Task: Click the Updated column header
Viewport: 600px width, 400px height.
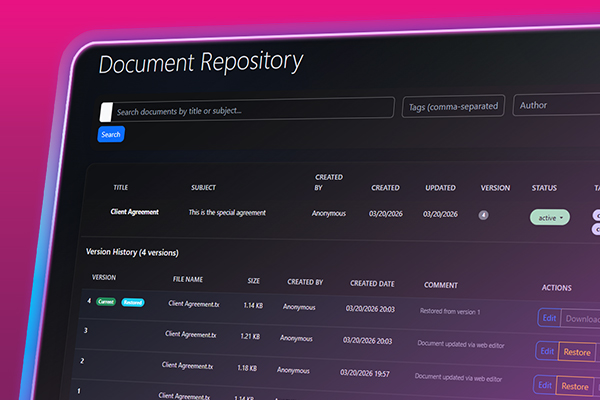Action: coord(440,188)
